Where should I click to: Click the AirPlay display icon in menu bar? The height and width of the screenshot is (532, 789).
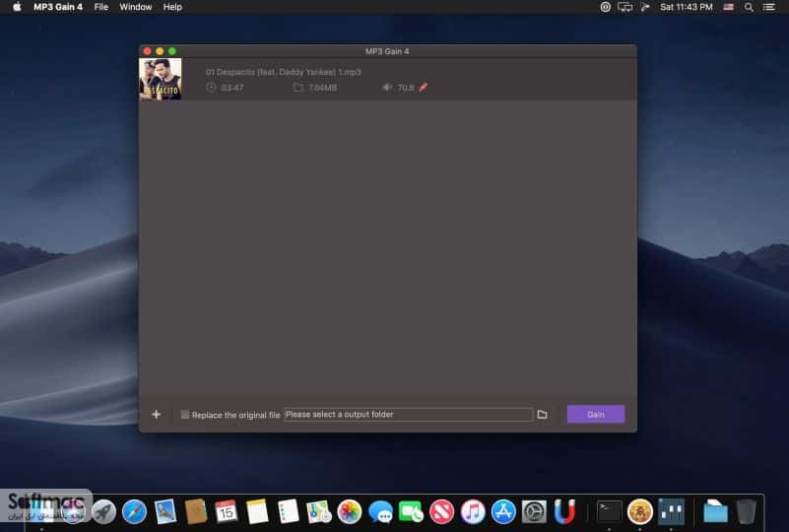(625, 7)
